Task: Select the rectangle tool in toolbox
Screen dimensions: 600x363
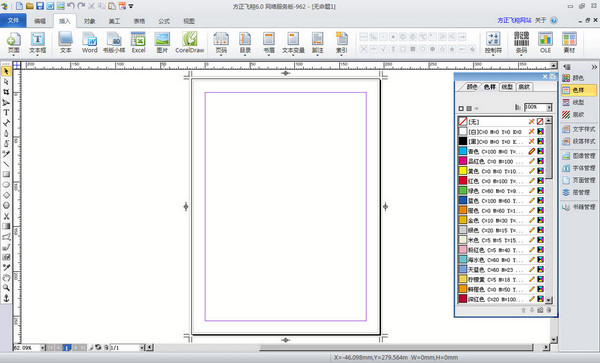Action: pyautogui.click(x=6, y=174)
